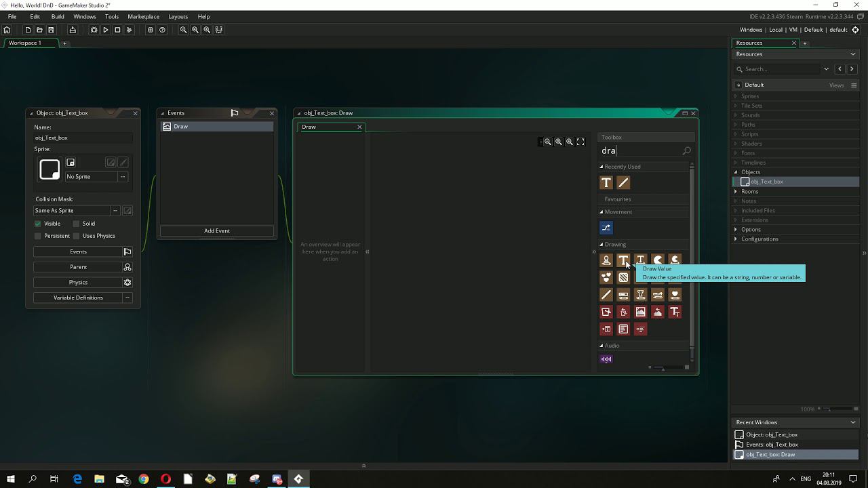Screen dimensions: 868x488
Task: Select Draw Value T icon in Drawing section
Action: tap(623, 260)
